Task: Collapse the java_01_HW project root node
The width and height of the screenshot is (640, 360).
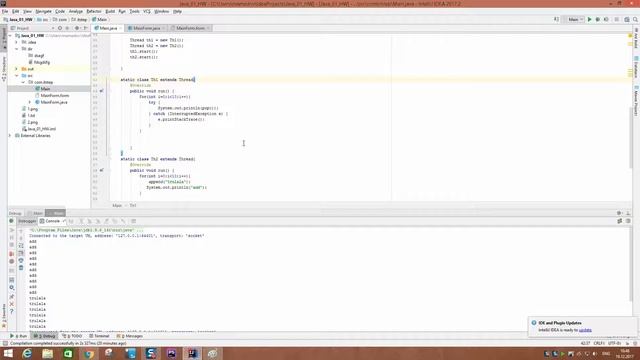Action: tap(11, 36)
